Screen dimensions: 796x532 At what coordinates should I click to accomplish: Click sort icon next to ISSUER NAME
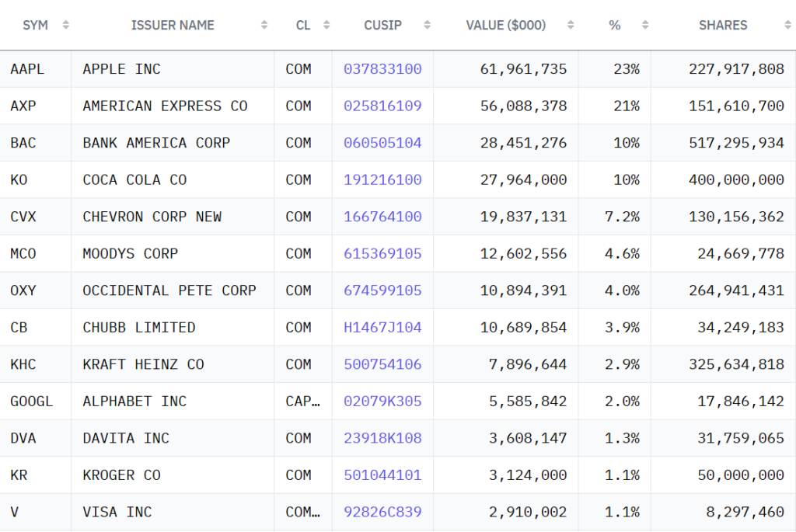click(264, 25)
